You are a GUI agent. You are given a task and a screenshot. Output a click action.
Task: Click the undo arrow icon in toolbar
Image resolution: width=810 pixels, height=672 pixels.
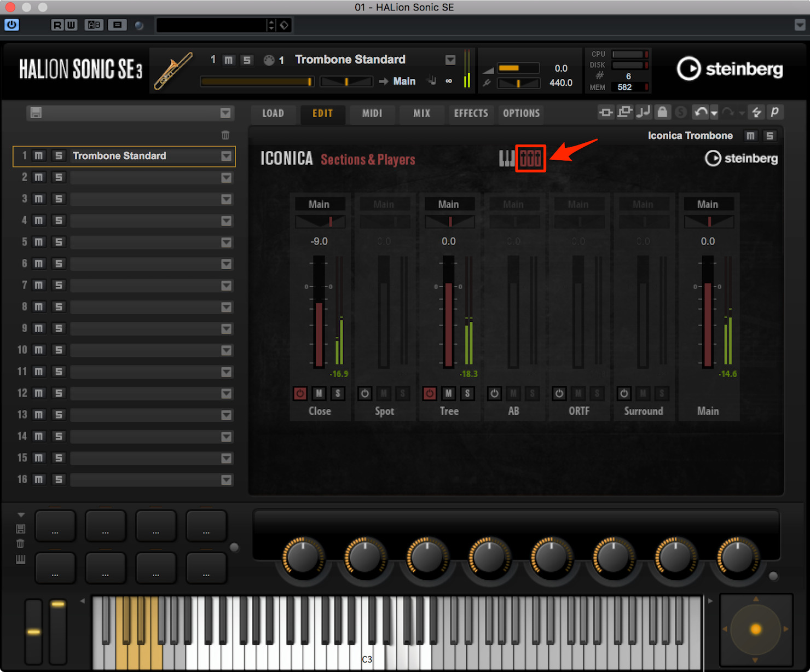point(701,112)
